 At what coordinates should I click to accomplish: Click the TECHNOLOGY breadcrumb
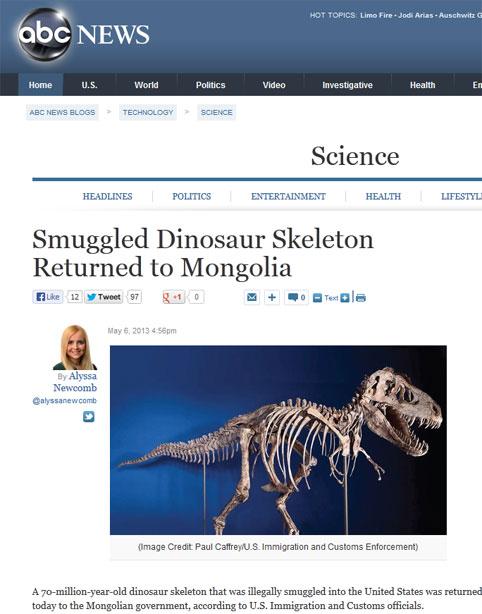[x=148, y=112]
